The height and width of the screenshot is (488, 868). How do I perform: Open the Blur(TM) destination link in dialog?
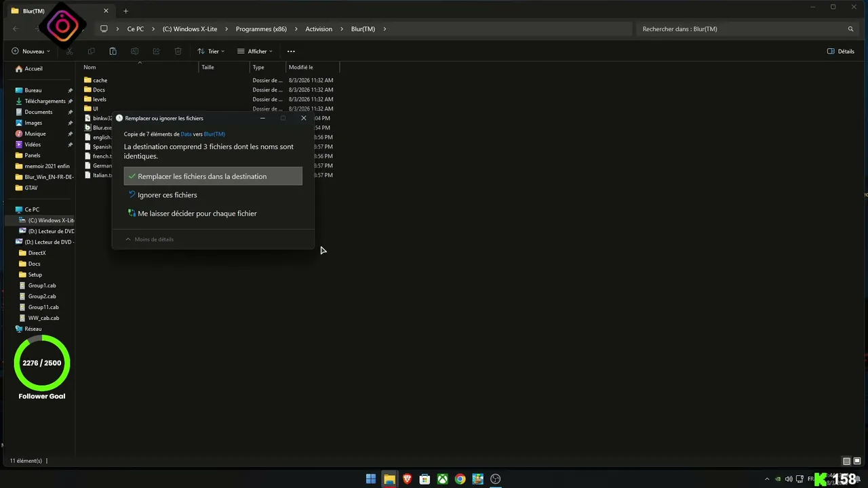(x=214, y=134)
